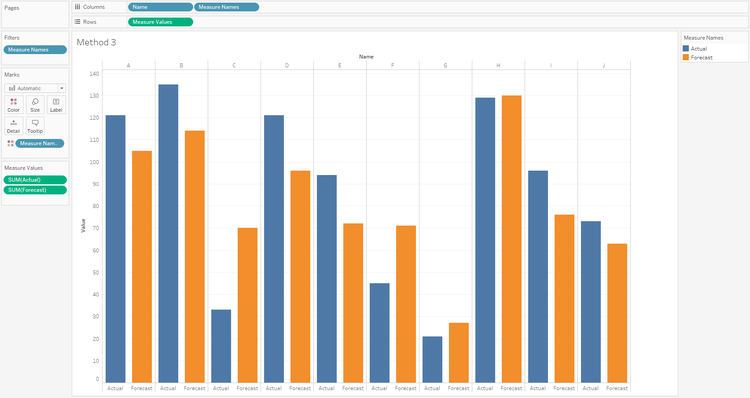Viewport: 750px width, 398px height.
Task: Click the Name column header title
Action: (x=366, y=56)
